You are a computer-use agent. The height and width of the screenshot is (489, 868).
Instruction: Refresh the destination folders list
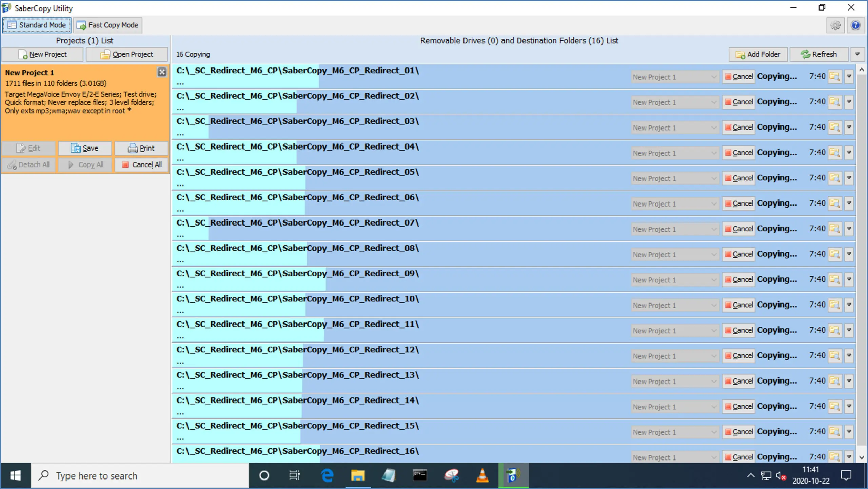click(x=819, y=54)
